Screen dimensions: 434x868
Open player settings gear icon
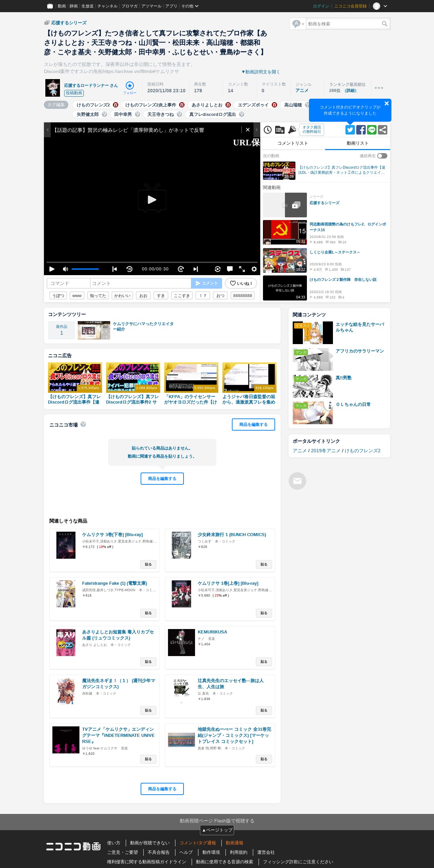tap(254, 269)
